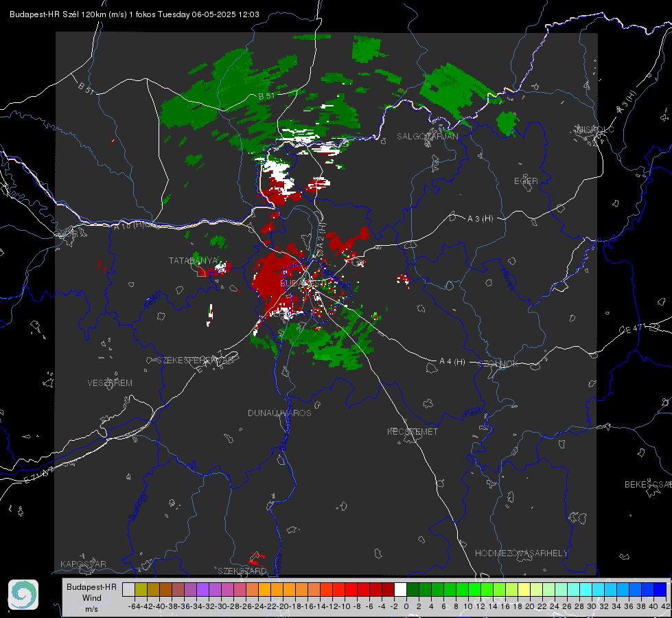Click the SZEKESFEHERVAR city label

[x=196, y=360]
